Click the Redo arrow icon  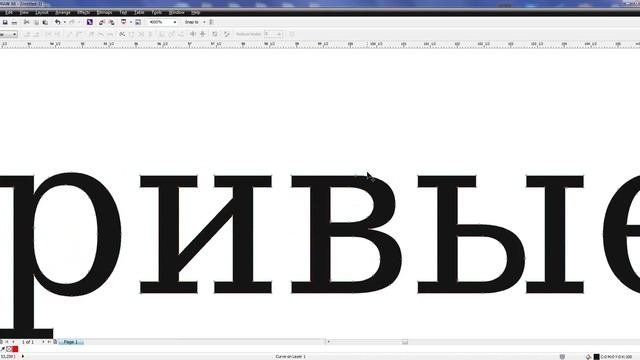point(72,22)
